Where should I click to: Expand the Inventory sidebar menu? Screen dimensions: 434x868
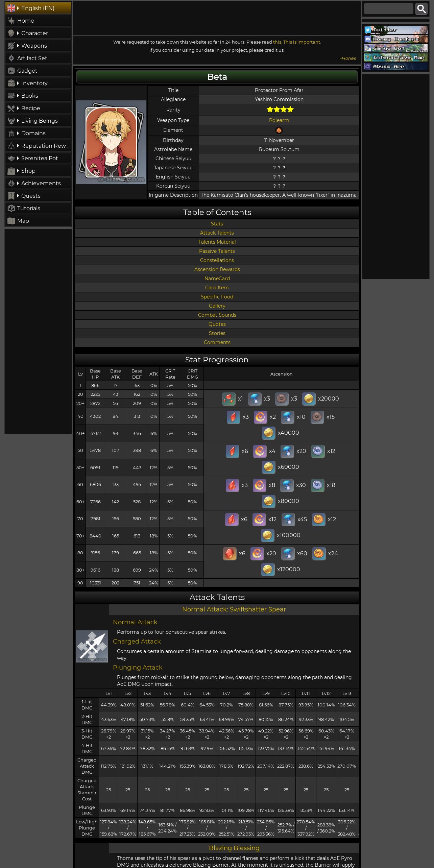coord(38,83)
